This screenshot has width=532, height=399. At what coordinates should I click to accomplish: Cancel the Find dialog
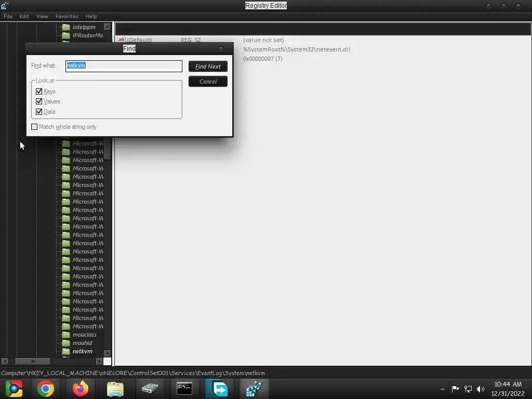point(208,82)
